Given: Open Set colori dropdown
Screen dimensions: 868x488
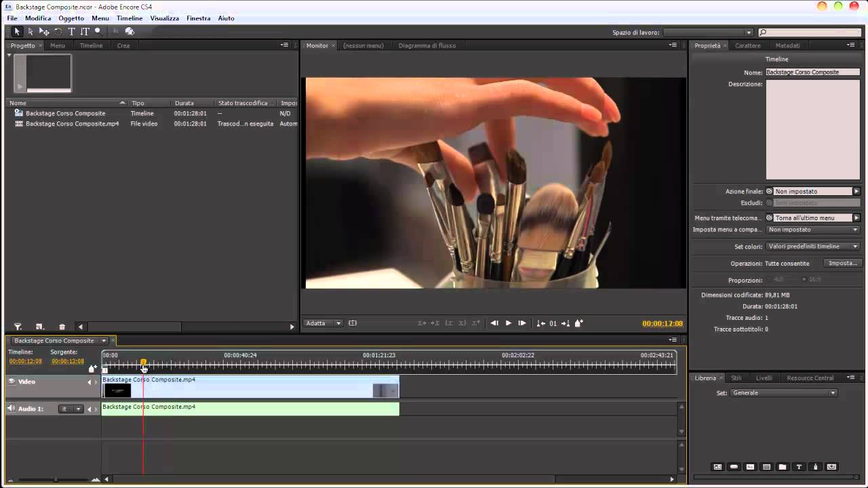Looking at the screenshot, I should 813,247.
